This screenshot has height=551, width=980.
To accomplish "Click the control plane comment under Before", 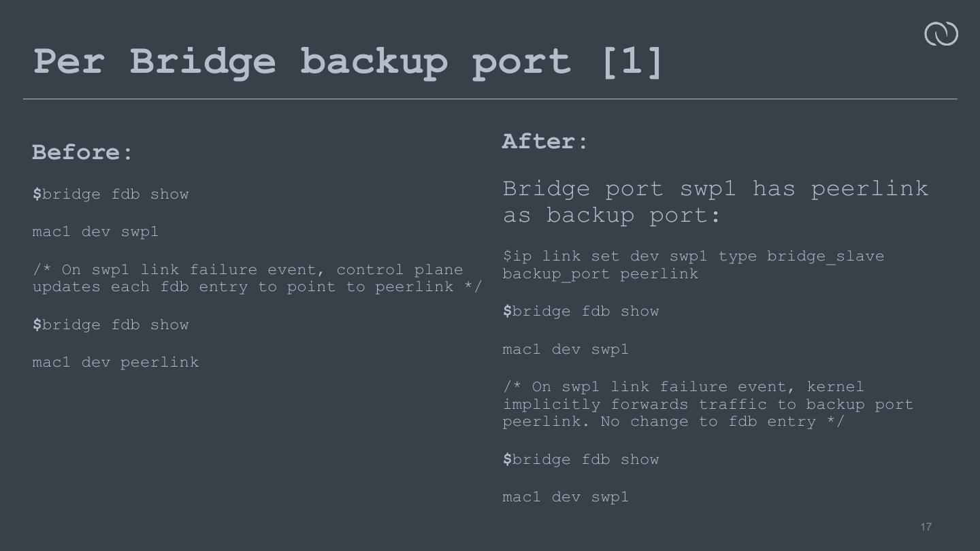I will pyautogui.click(x=256, y=278).
